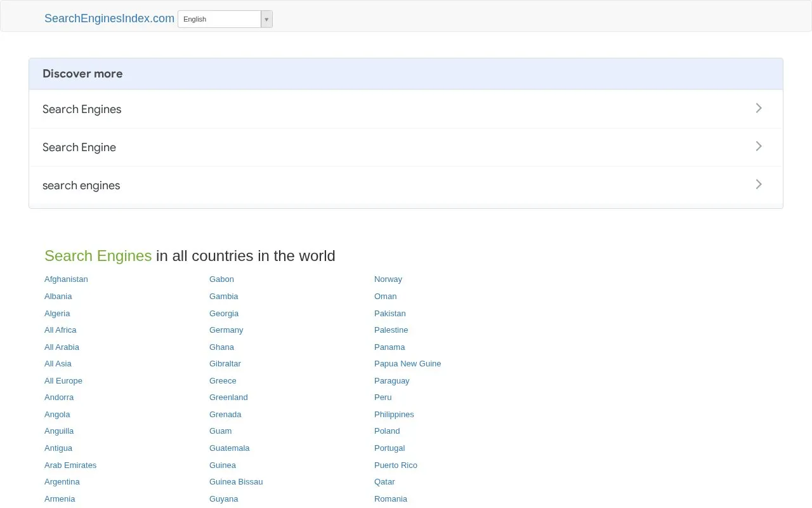Image resolution: width=812 pixels, height=508 pixels.
Task: Visit the Poland search engines page
Action: click(387, 431)
